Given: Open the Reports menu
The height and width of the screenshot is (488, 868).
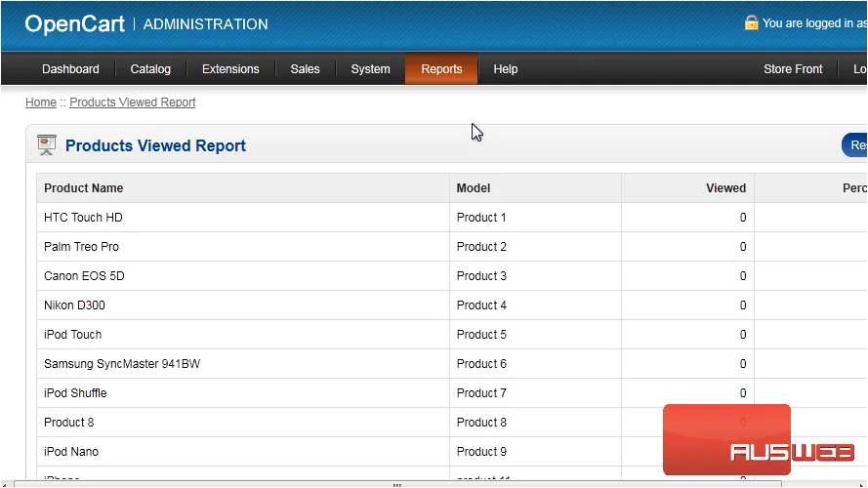Looking at the screenshot, I should pyautogui.click(x=441, y=69).
